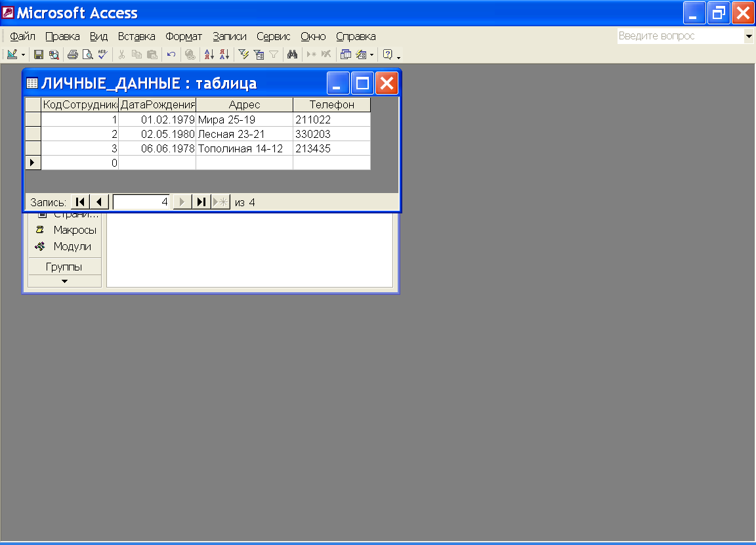Maximize the ЛИЧНЫЕ_ДАННЫЕ table window
Screen dimensions: 756x545
coord(362,83)
